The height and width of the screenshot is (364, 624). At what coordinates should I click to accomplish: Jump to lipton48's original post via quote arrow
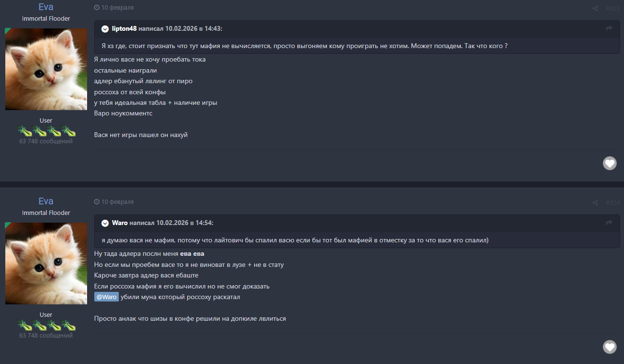click(x=609, y=29)
